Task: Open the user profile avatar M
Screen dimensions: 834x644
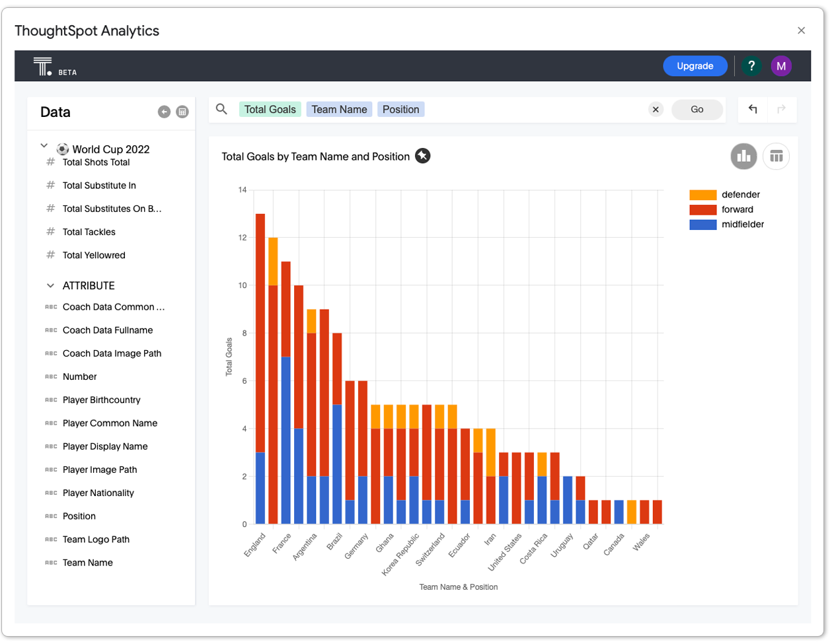Action: 781,66
